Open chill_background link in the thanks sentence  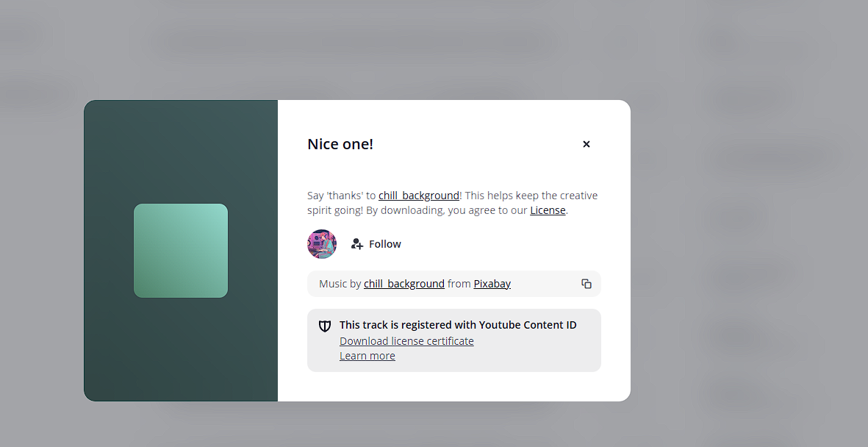click(418, 196)
